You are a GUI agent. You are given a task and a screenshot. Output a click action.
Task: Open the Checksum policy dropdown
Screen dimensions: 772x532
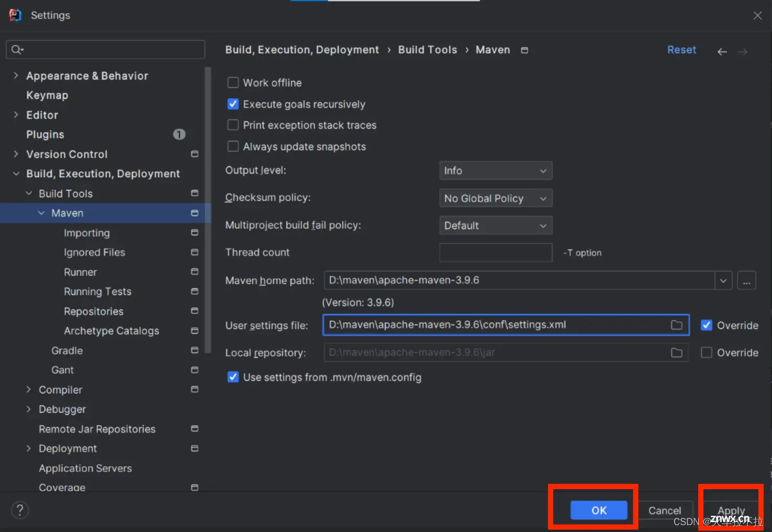(x=496, y=198)
